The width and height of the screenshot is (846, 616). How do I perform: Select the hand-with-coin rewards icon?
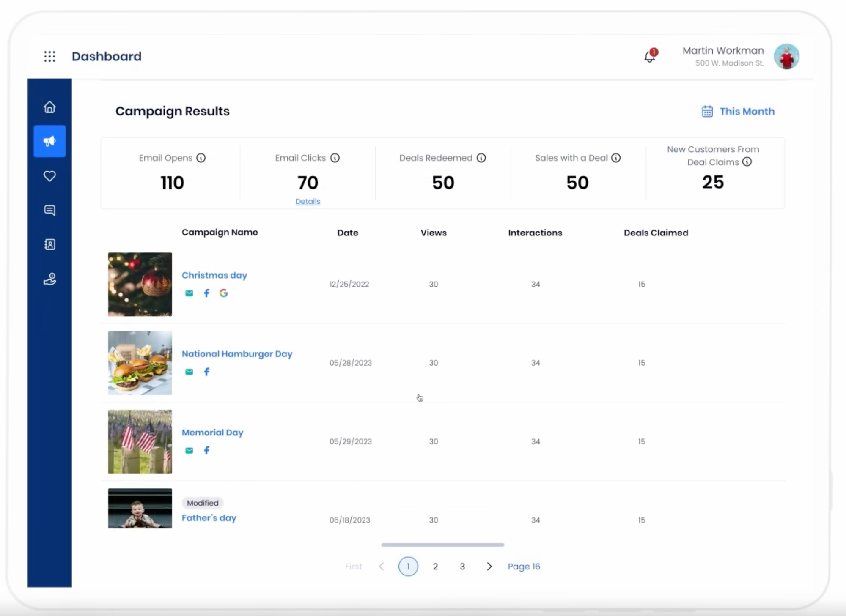pos(49,279)
